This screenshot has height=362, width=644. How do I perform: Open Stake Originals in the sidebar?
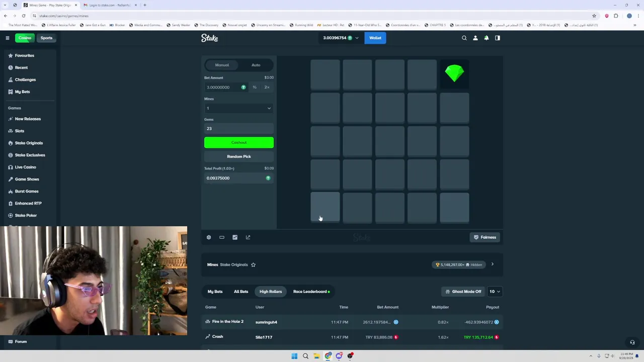29,143
